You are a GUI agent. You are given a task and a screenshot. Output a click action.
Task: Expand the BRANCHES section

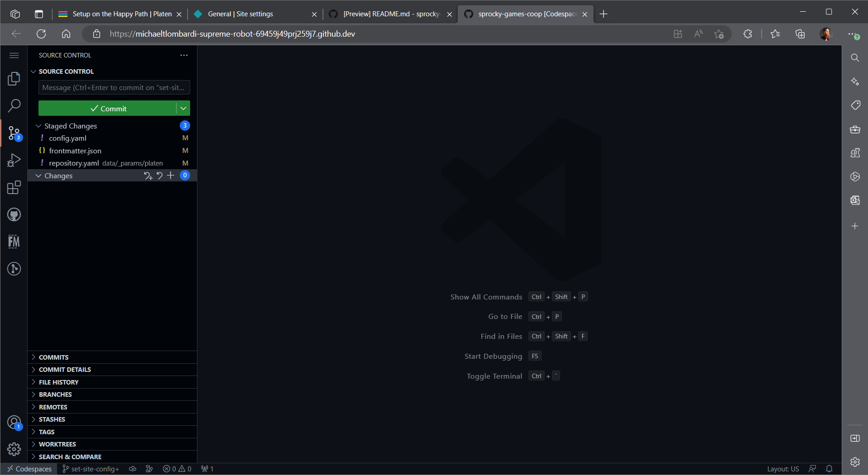coord(55,394)
